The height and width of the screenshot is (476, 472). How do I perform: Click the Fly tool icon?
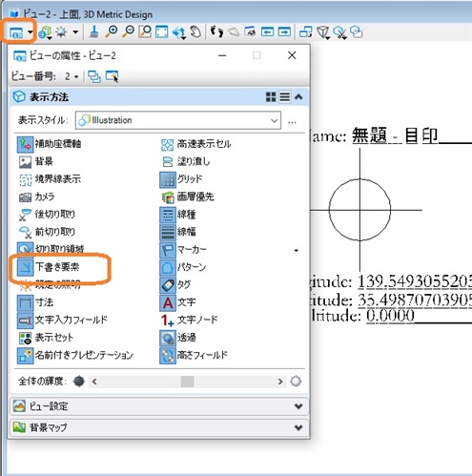point(234,31)
